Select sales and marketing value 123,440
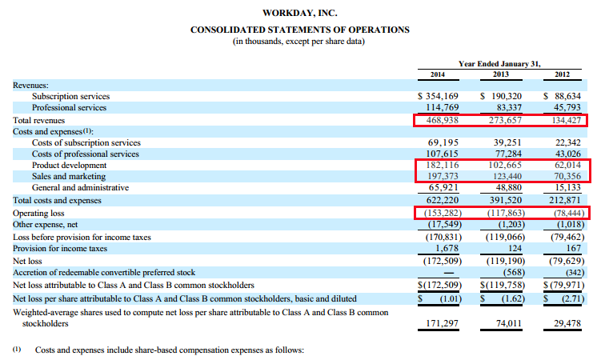The height and width of the screenshot is (364, 601). coord(506,176)
